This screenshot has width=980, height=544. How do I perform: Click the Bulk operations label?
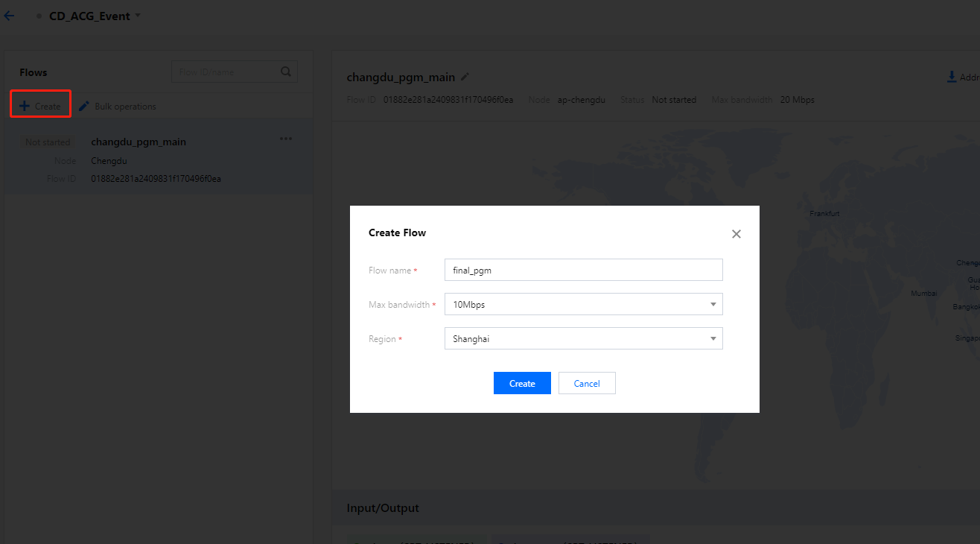click(125, 107)
